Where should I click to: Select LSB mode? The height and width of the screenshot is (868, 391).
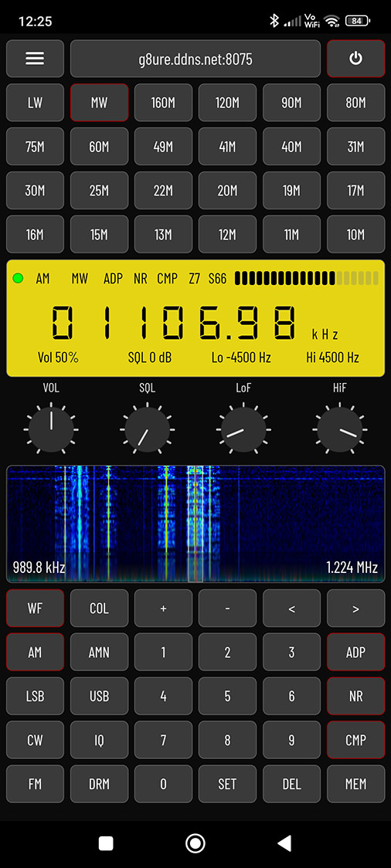35,696
